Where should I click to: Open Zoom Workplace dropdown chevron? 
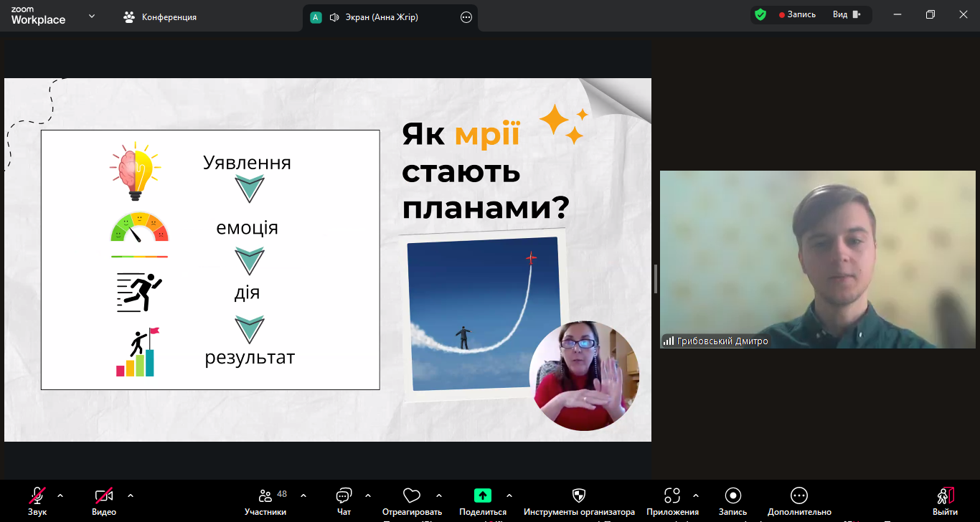pyautogui.click(x=92, y=16)
